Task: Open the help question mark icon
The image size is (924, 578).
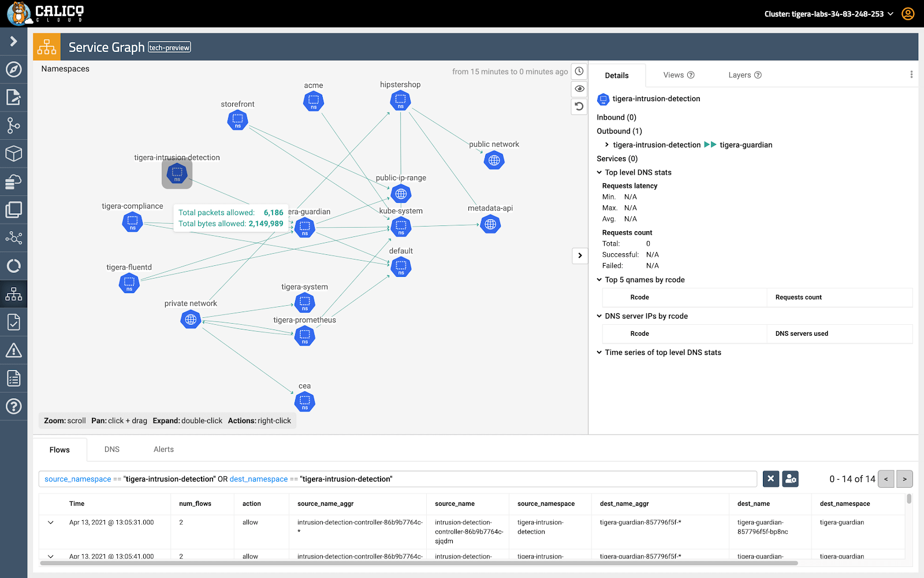Action: [13, 406]
